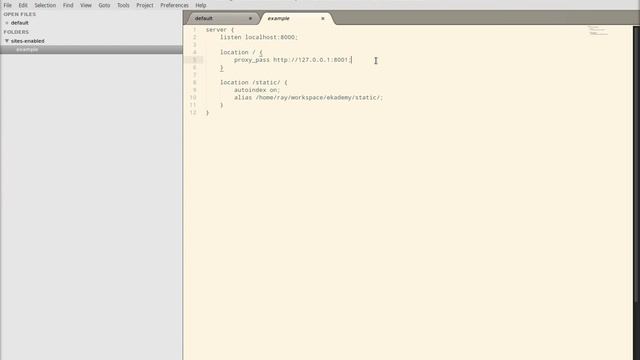Viewport: 640px width, 360px height.
Task: Click the alias /home/ray/workspace path line
Action: click(x=309, y=98)
